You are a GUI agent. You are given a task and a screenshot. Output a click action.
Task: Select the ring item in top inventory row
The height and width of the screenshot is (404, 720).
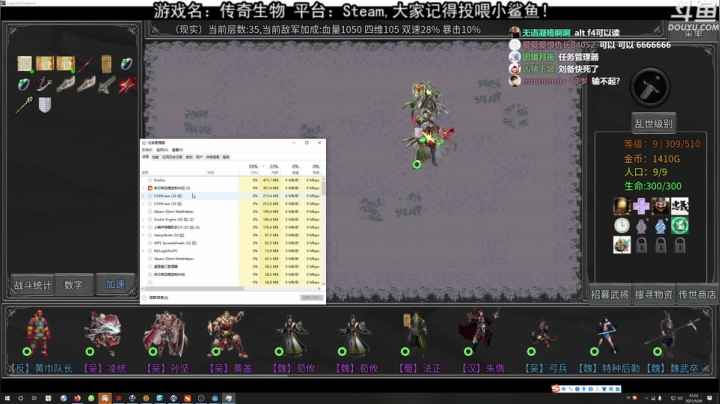(x=126, y=64)
